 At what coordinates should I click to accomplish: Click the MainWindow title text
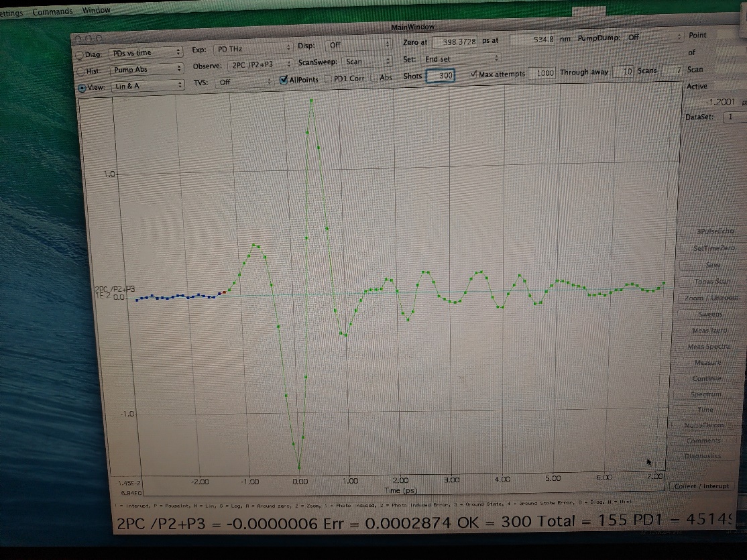(x=412, y=27)
